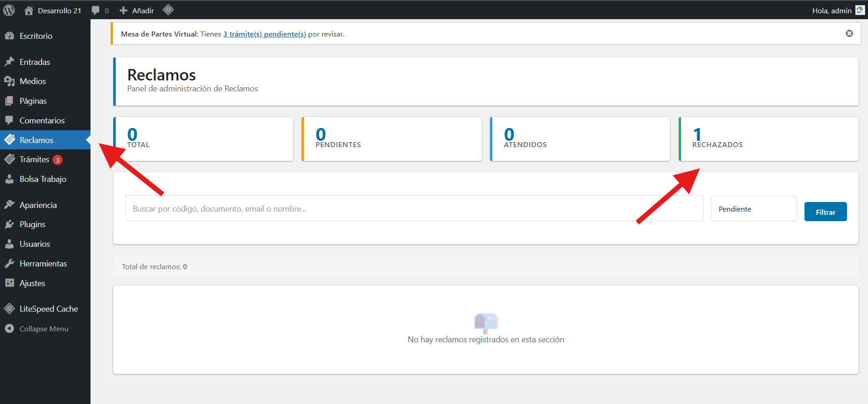Open the Trámites menu with badge

click(35, 159)
